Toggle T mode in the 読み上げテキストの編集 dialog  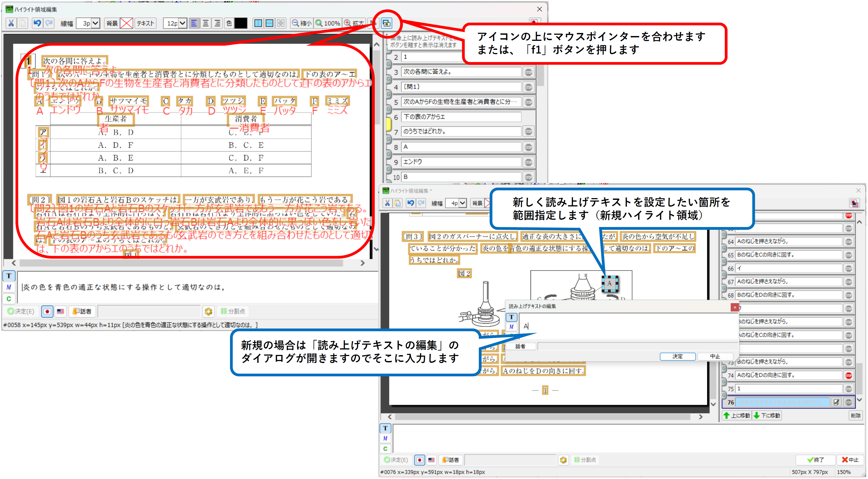click(511, 317)
